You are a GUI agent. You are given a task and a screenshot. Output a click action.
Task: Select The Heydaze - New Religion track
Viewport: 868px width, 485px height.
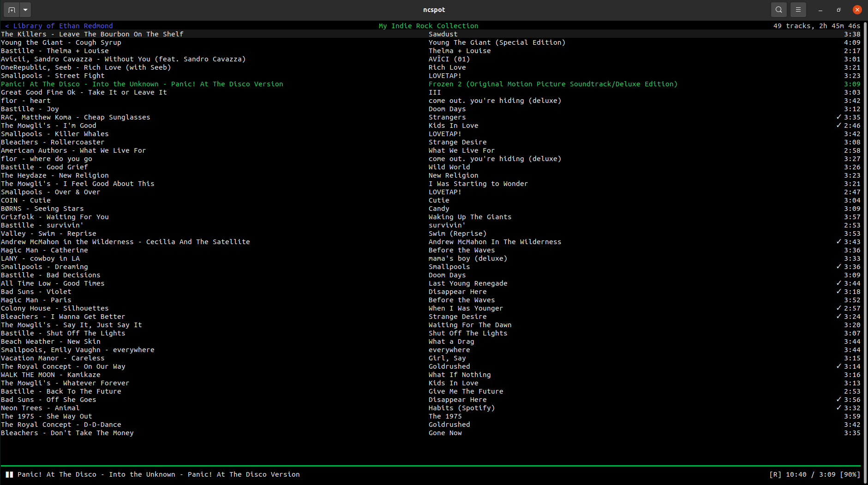(431, 175)
